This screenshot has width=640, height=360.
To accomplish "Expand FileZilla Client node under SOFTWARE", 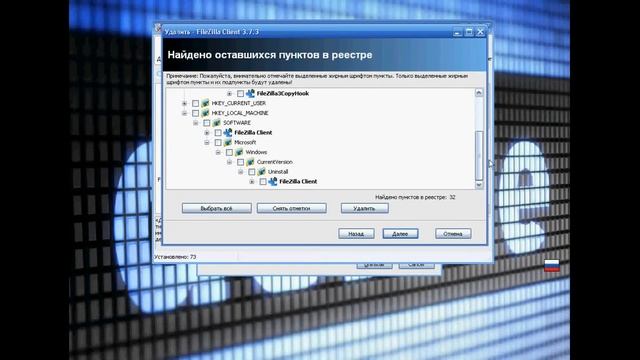I will coord(207,133).
